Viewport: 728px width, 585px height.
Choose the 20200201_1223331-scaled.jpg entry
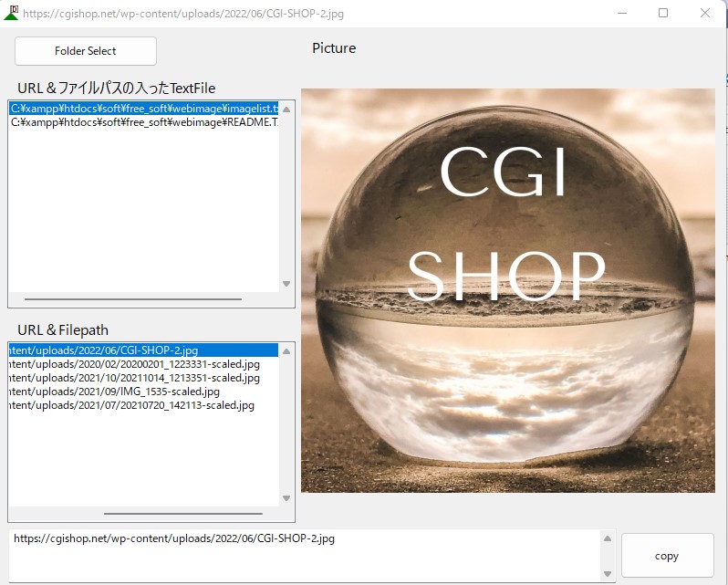pos(135,364)
